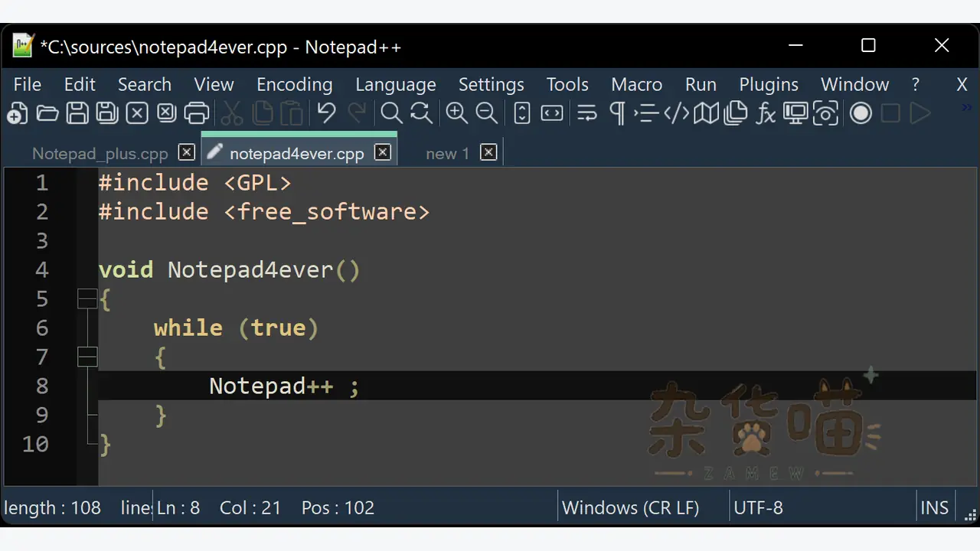Toggle the Document List panel icon
Screen dimensions: 980x551
[x=736, y=113]
